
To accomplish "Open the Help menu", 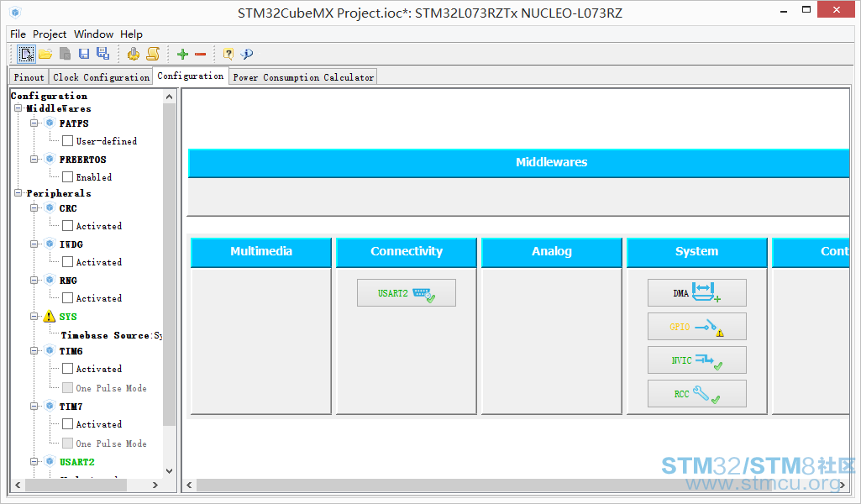I will click(x=131, y=34).
